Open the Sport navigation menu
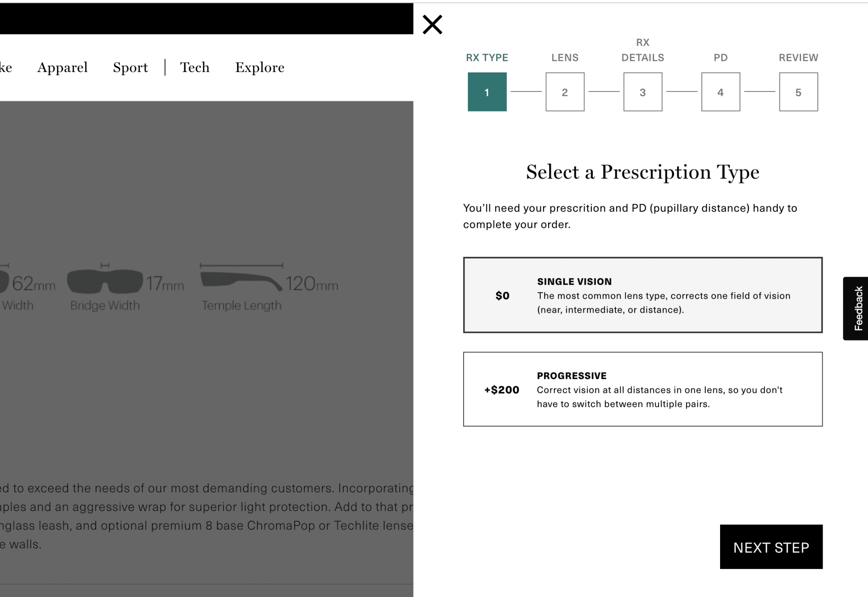This screenshot has width=868, height=597. 130,67
